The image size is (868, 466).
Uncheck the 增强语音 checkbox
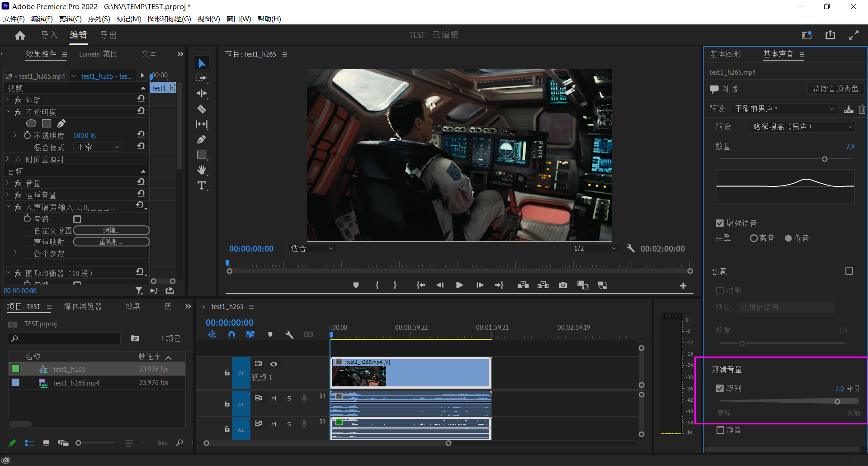click(x=720, y=223)
